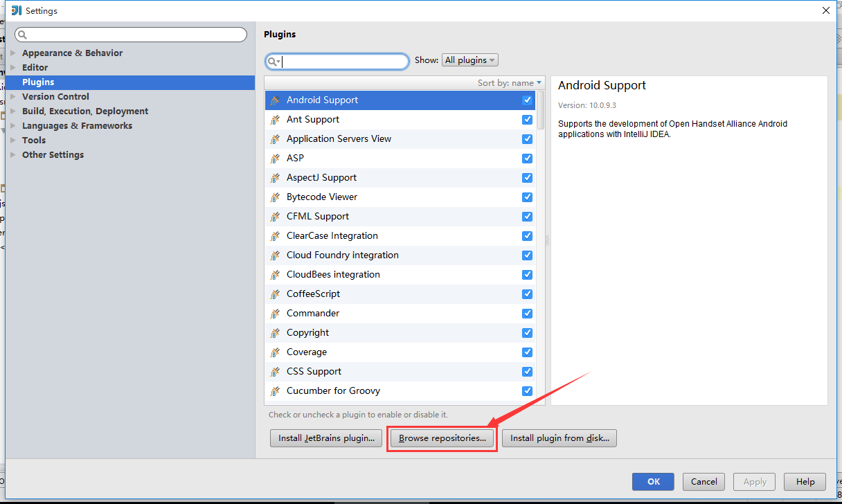Click the Install JetBrains plugin... button

click(x=326, y=438)
